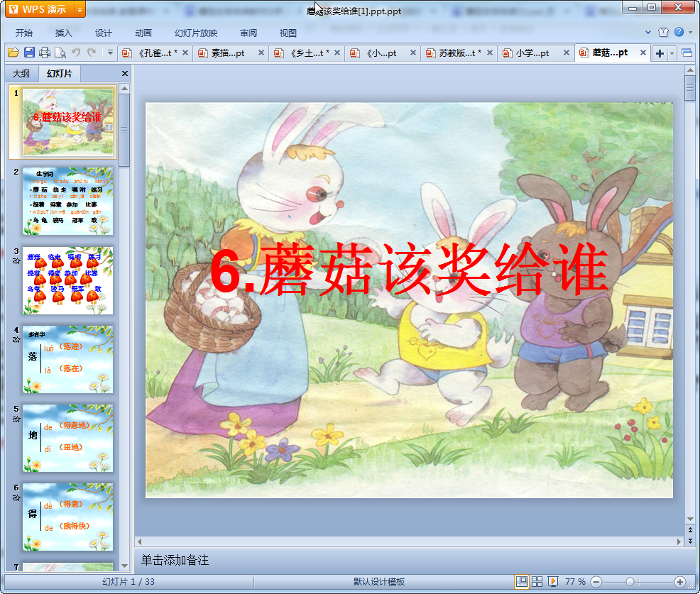This screenshot has height=594, width=700.
Task: Click zoom out minus button
Action: 596,581
